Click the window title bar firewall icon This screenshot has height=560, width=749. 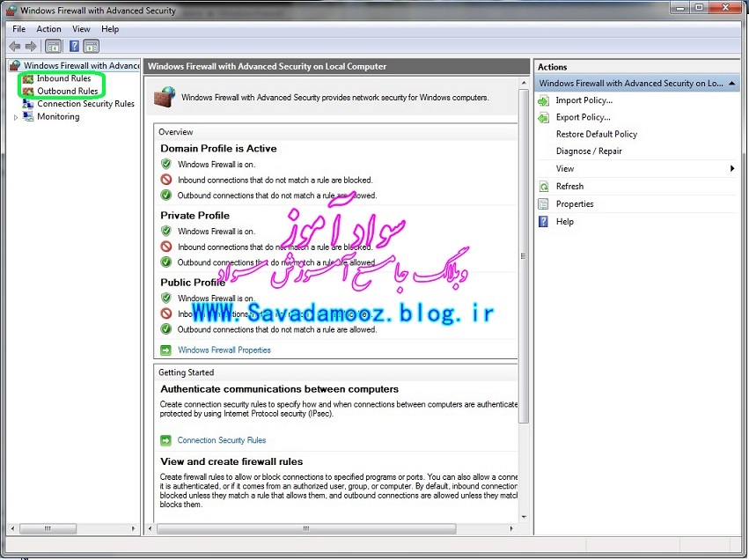(x=11, y=10)
